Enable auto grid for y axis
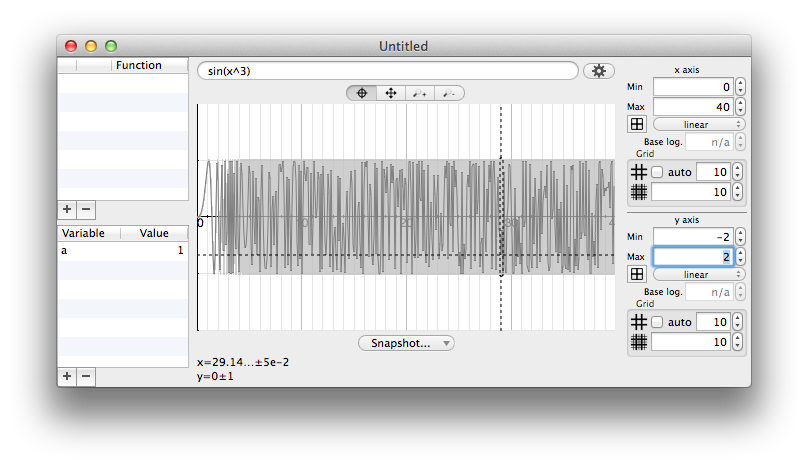808x466 pixels. pyautogui.click(x=657, y=322)
